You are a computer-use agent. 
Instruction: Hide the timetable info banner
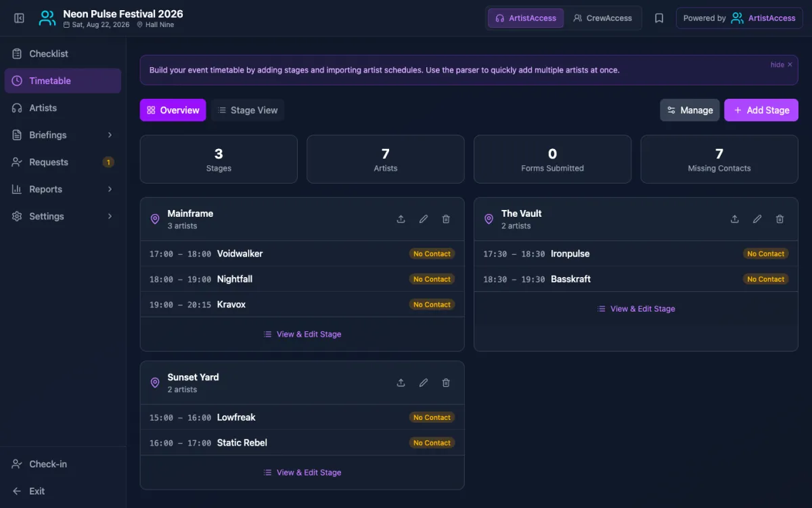781,65
